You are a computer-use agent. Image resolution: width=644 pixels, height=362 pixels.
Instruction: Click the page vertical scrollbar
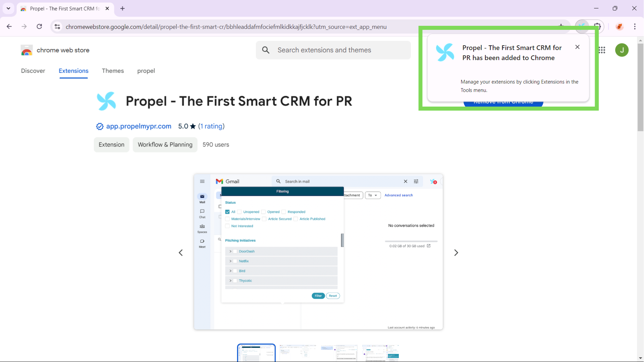(x=640, y=87)
